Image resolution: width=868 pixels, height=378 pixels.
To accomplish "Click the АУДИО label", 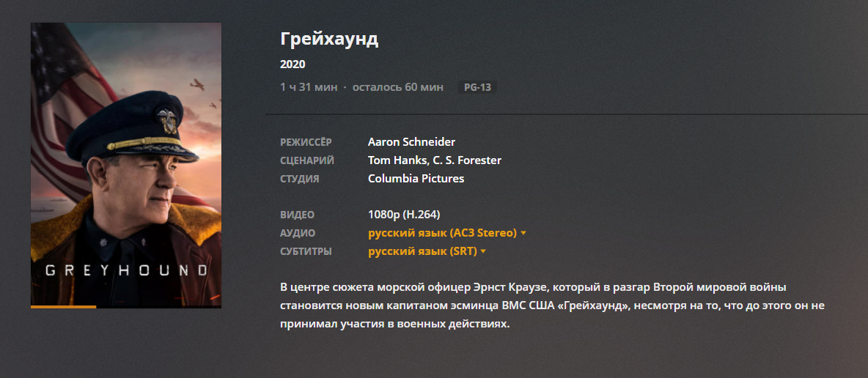I will tap(298, 233).
